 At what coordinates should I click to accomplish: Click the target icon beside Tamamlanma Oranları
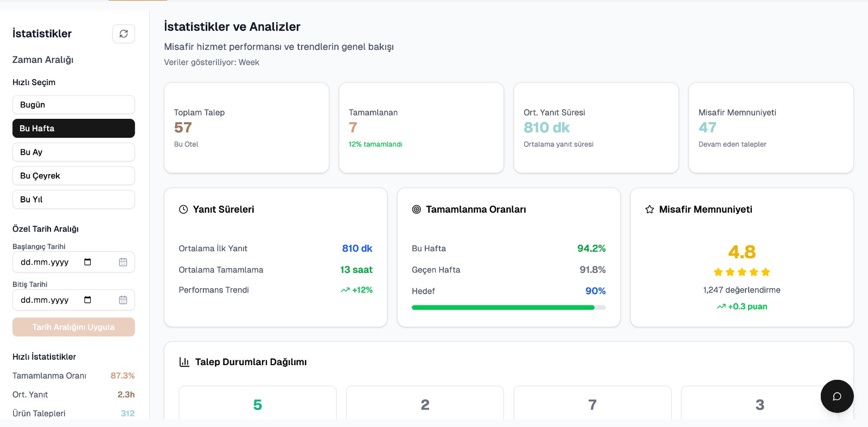click(417, 209)
